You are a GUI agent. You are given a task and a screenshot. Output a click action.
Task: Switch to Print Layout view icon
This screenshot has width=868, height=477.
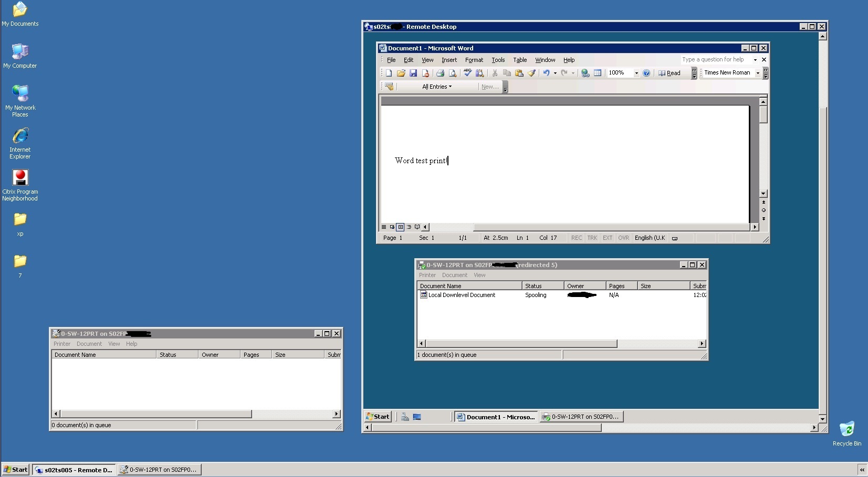(x=400, y=227)
